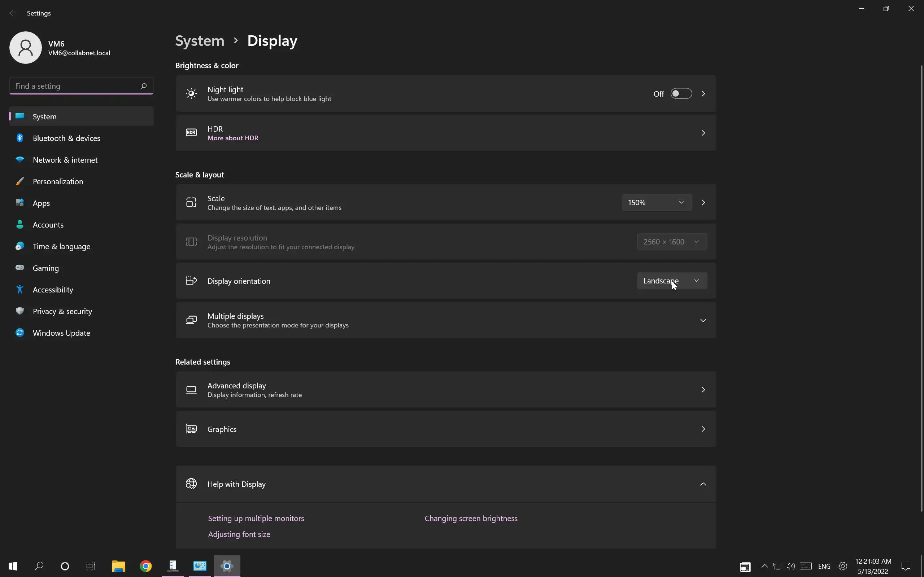Click the Personalization paintbrush icon
Viewport: 924px width, 577px height.
(20, 181)
